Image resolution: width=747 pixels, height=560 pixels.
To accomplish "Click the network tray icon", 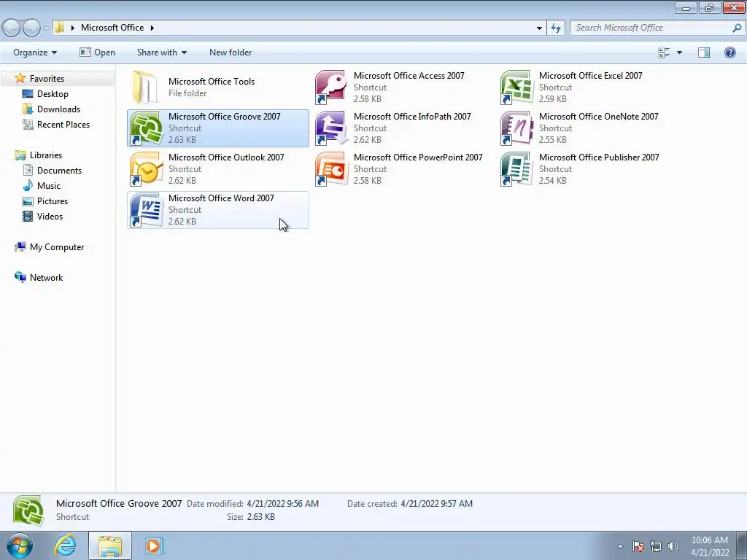I will 656,546.
